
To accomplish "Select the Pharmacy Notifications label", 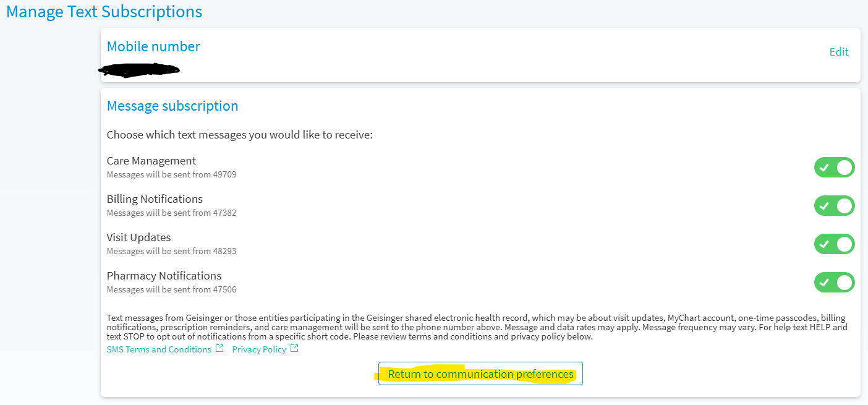I will pos(164,276).
